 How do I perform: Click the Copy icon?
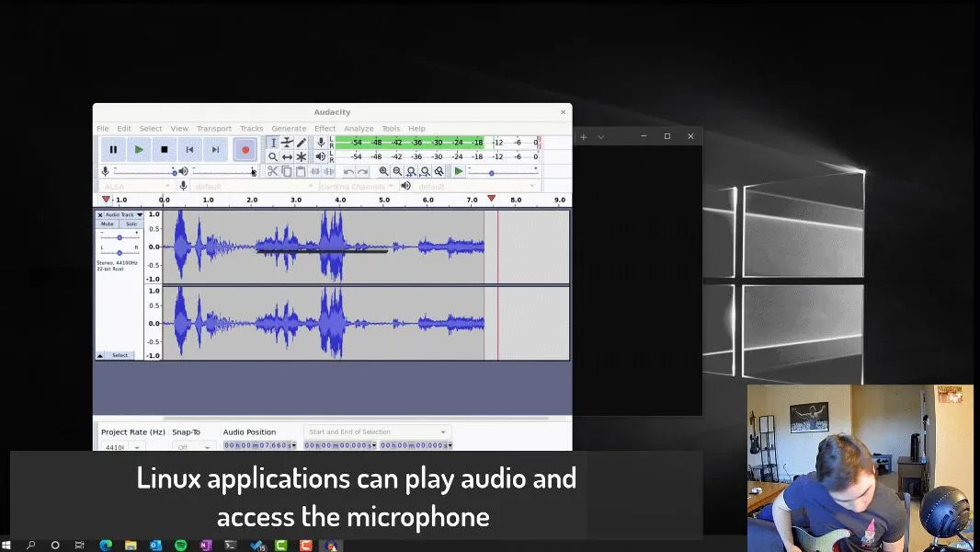point(286,171)
